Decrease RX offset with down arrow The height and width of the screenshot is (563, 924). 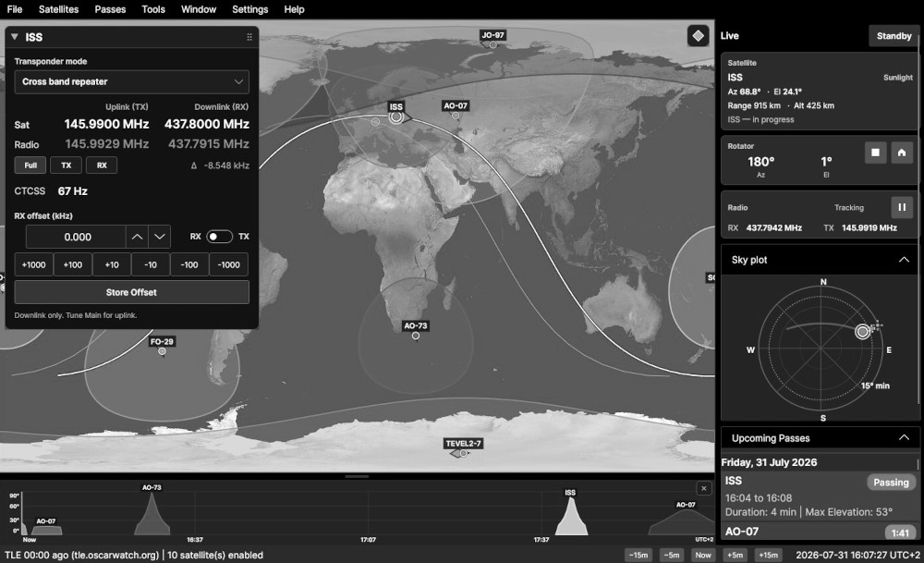[160, 237]
